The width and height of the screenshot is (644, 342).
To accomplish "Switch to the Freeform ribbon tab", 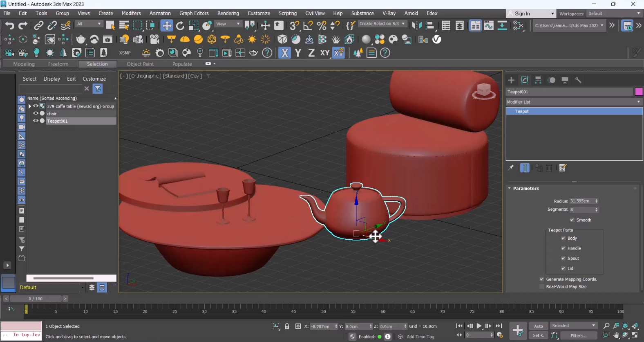I will click(58, 64).
